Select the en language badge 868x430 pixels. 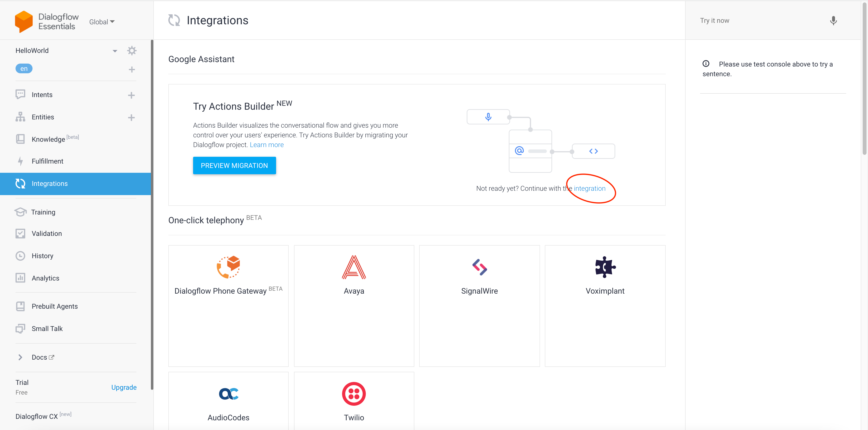24,69
